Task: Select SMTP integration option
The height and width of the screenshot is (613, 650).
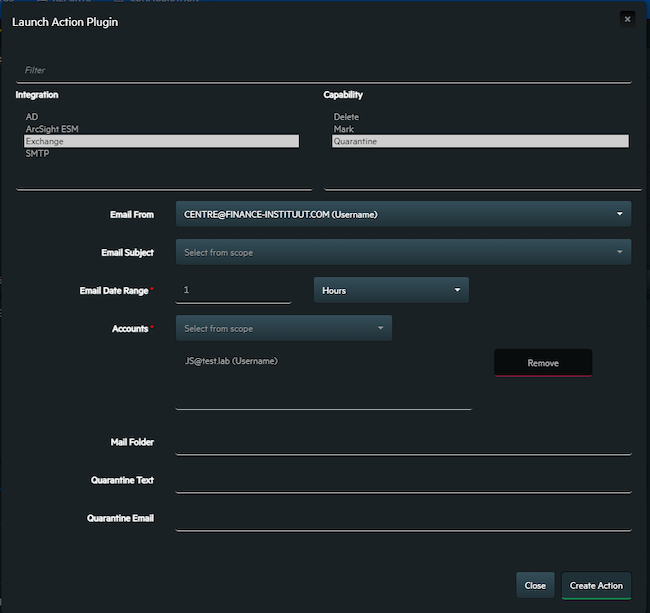Action: pos(38,153)
